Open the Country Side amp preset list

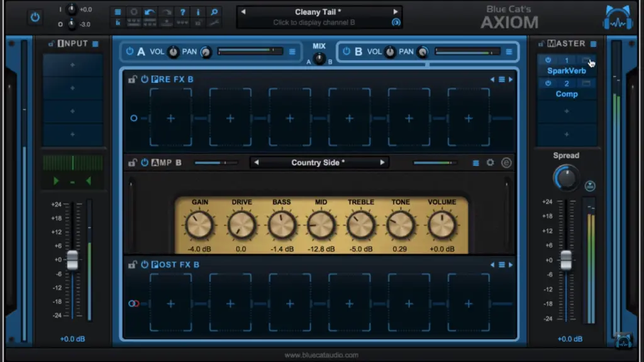click(x=318, y=163)
